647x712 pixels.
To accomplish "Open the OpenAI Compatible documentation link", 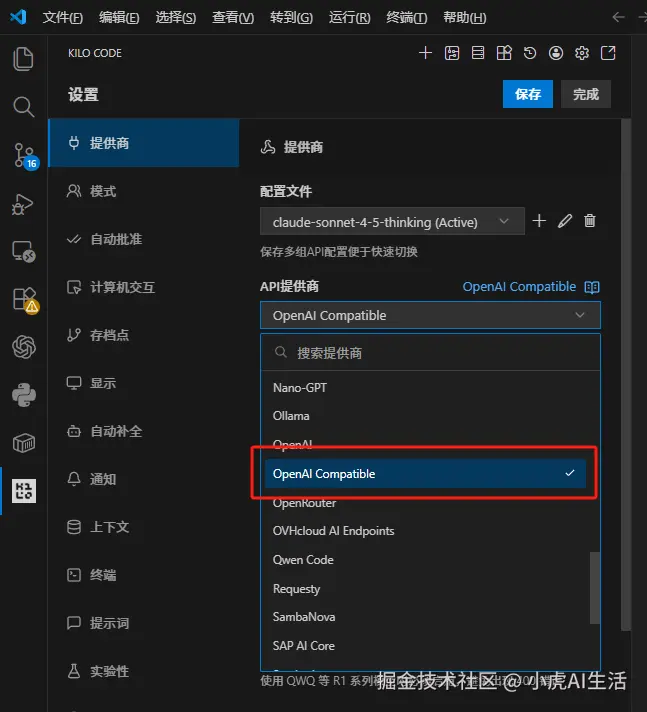I will tap(519, 287).
